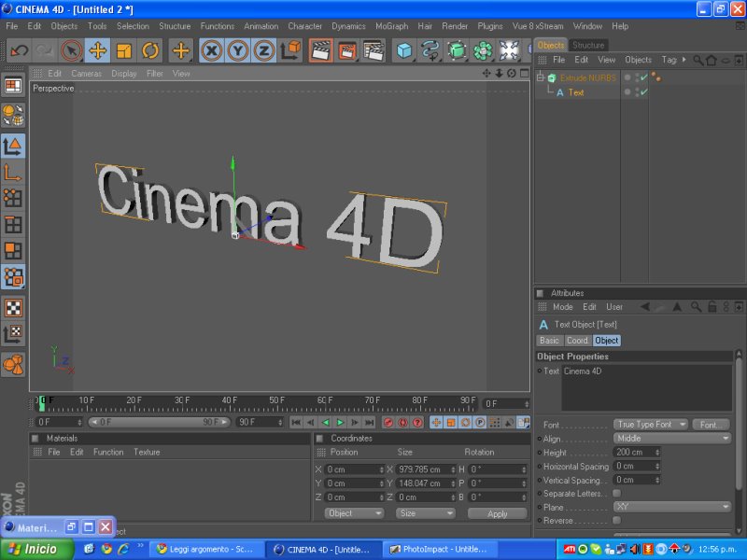Open the MoGraph menu
Image resolution: width=747 pixels, height=560 pixels.
pyautogui.click(x=391, y=26)
